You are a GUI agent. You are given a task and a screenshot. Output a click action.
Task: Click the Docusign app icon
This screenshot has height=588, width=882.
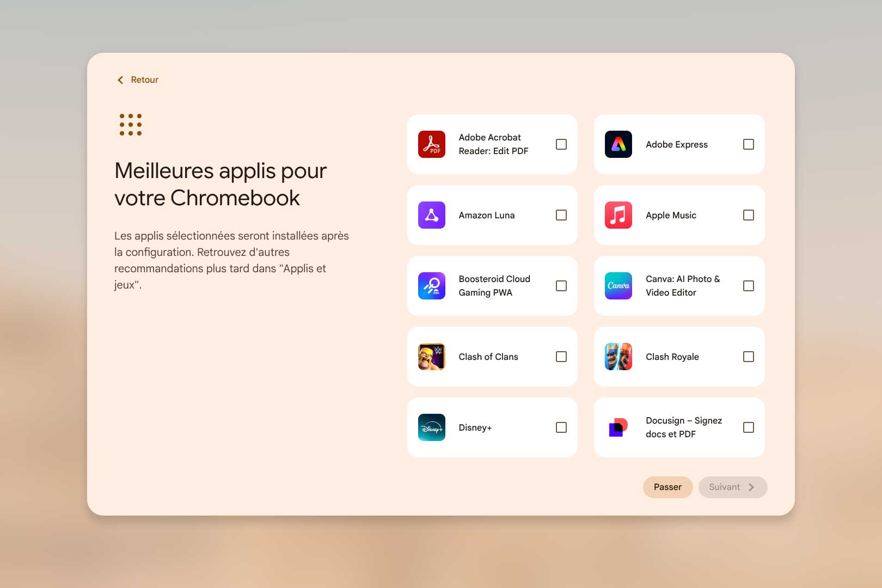coord(618,427)
